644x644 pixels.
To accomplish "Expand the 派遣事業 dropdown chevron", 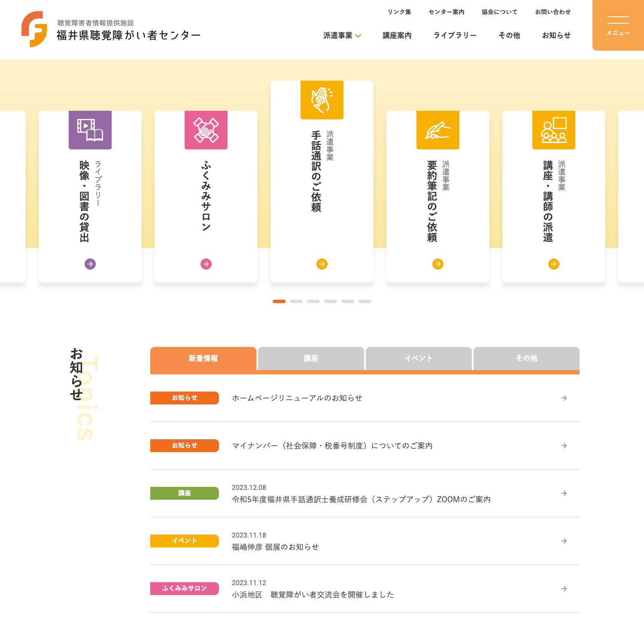I will coord(358,36).
